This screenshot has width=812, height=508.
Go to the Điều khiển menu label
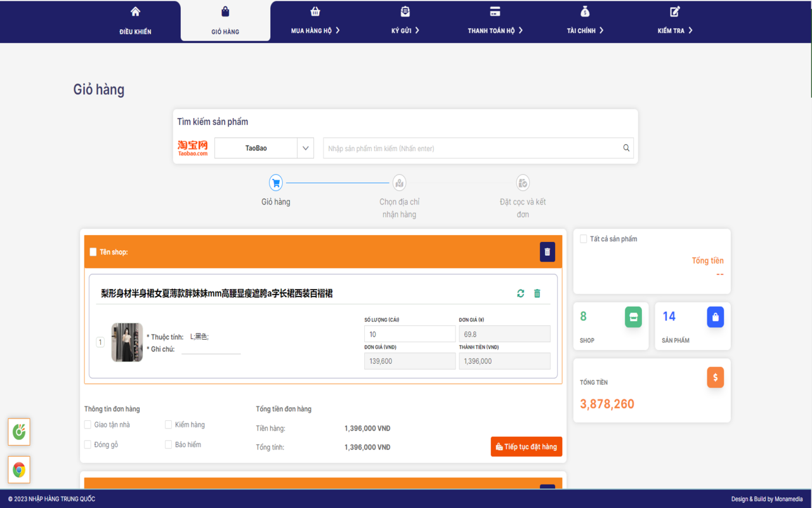135,32
